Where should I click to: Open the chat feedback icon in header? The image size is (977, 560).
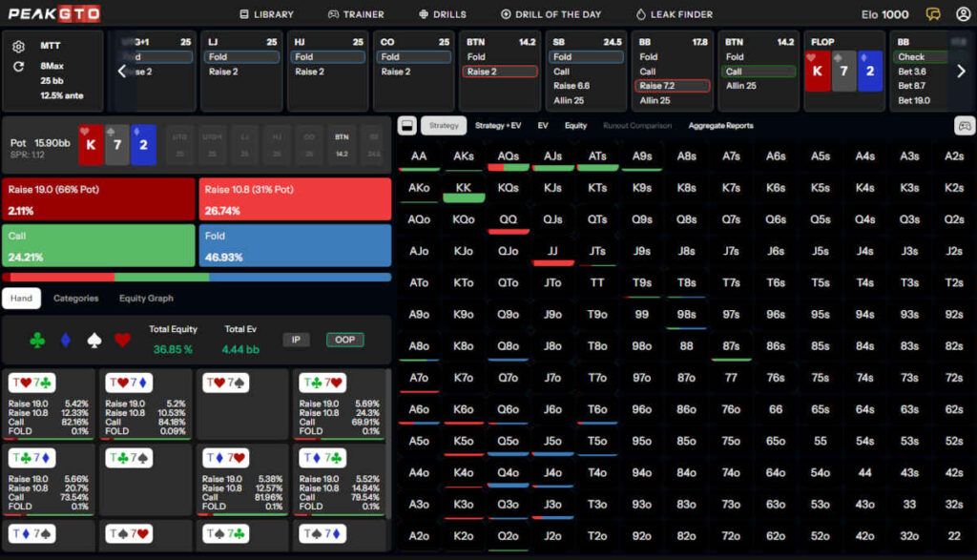click(x=933, y=14)
